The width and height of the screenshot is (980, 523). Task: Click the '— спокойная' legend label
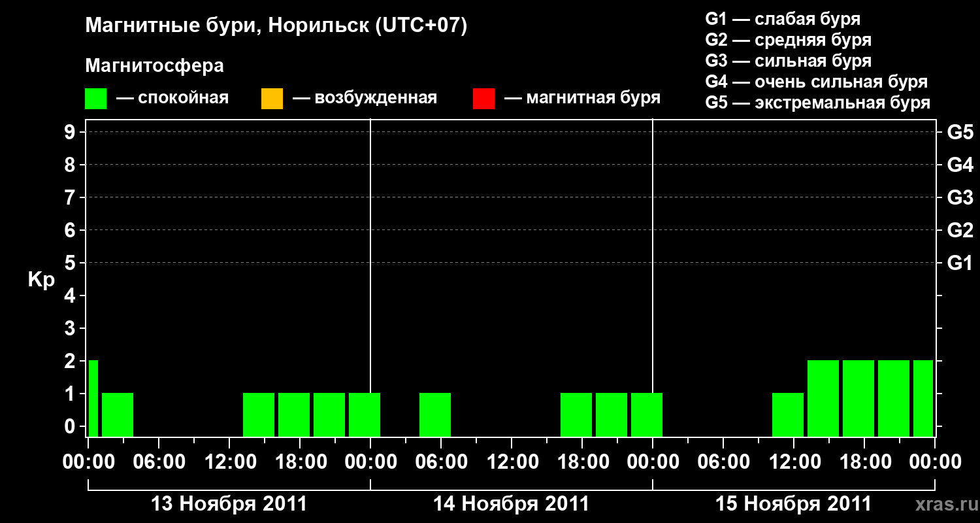[x=172, y=98]
